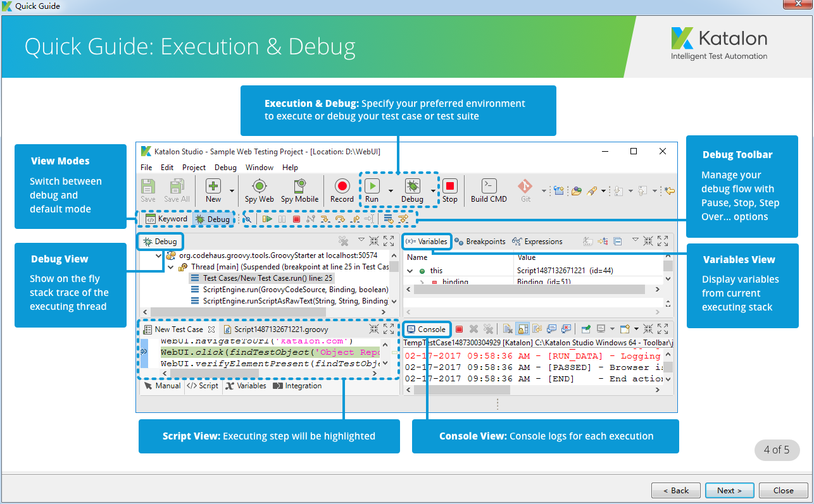Close the New Test Case editor tab
Image resolution: width=814 pixels, height=504 pixels.
coord(211,329)
